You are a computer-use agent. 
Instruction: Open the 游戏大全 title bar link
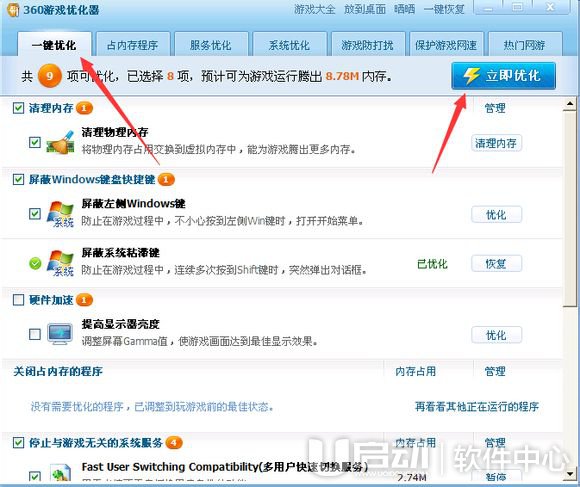[315, 9]
